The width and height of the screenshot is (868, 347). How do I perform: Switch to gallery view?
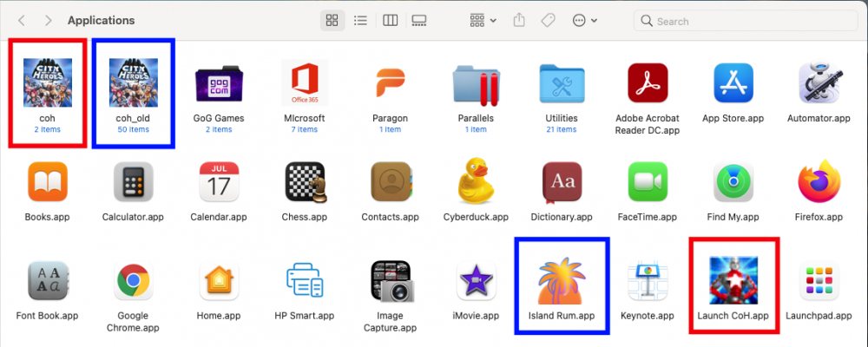point(419,20)
